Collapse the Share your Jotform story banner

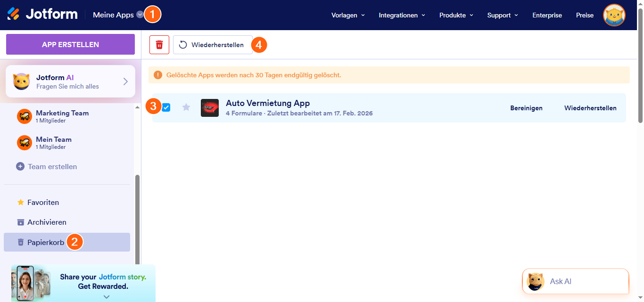pos(107,297)
